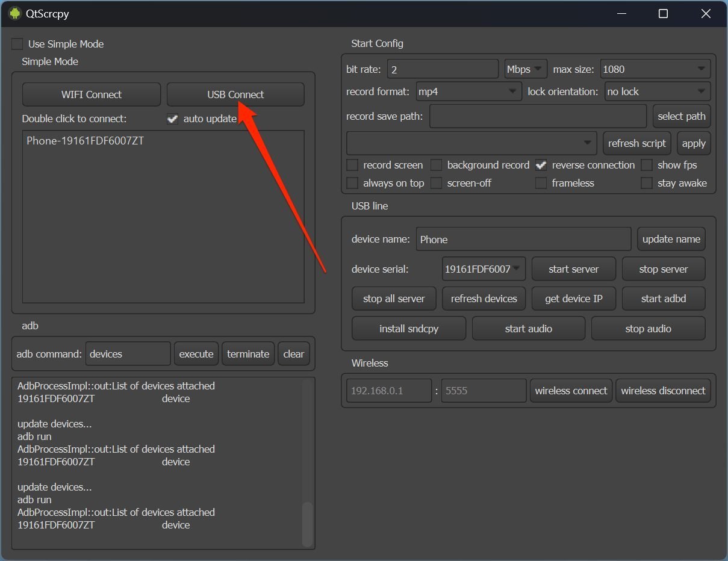Enable Use Simple Mode checkbox
Viewport: 728px width, 561px height.
point(17,44)
